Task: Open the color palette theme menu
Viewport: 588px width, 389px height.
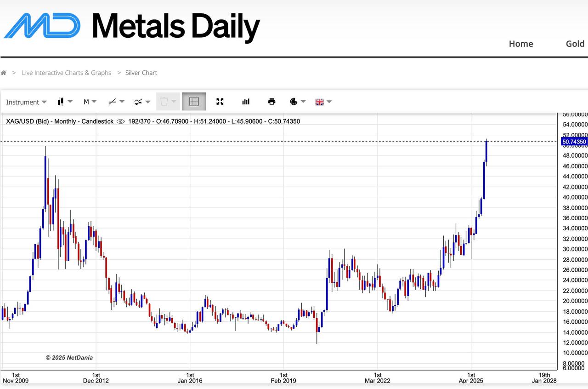Action: click(297, 102)
